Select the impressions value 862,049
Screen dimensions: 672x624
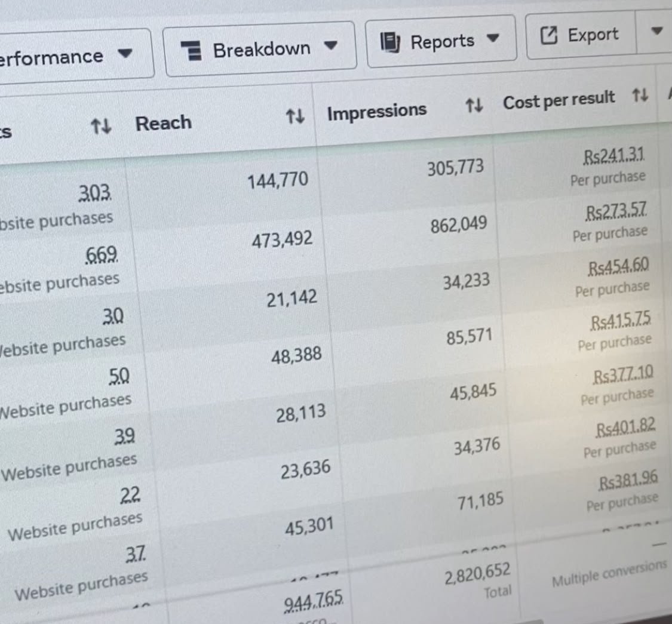459,225
